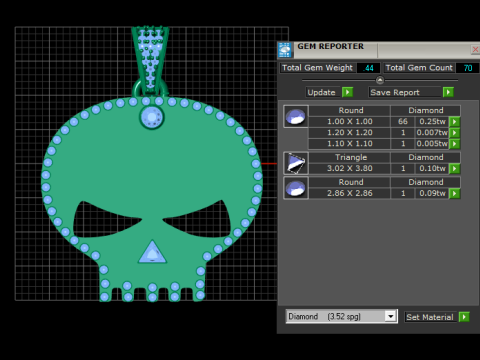Select the first Round gem thumbnail

click(296, 116)
